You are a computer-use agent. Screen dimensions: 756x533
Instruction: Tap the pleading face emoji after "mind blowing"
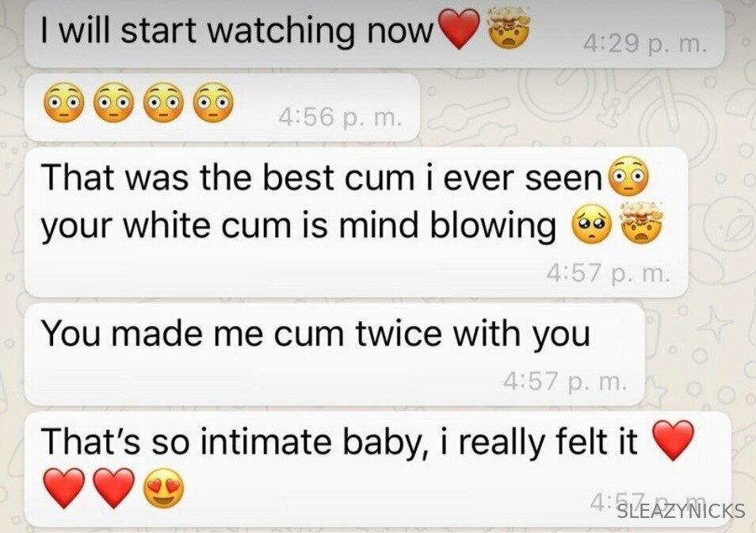[x=592, y=225]
